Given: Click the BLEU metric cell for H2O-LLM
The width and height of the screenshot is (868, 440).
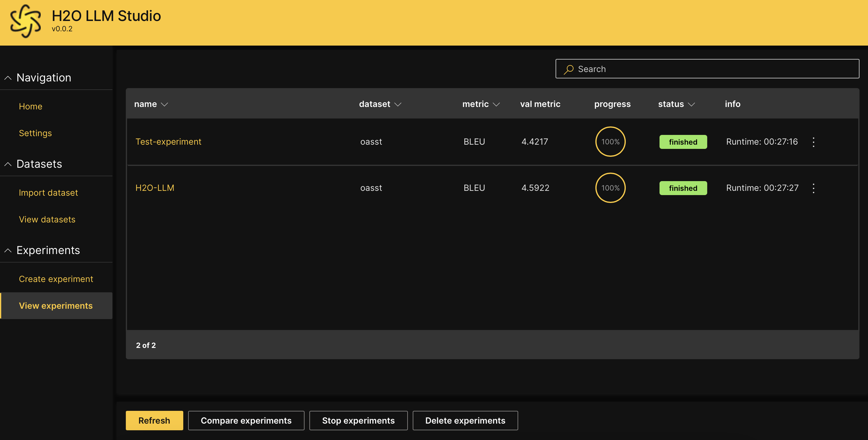Looking at the screenshot, I should (x=474, y=188).
